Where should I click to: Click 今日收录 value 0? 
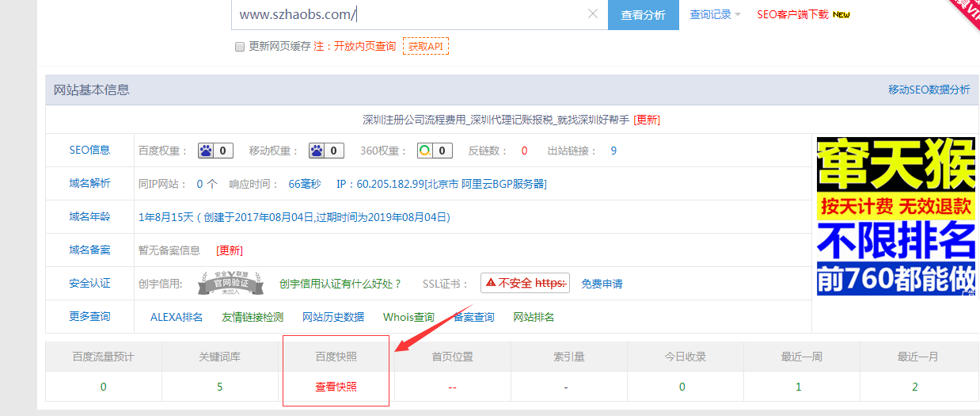tap(682, 387)
